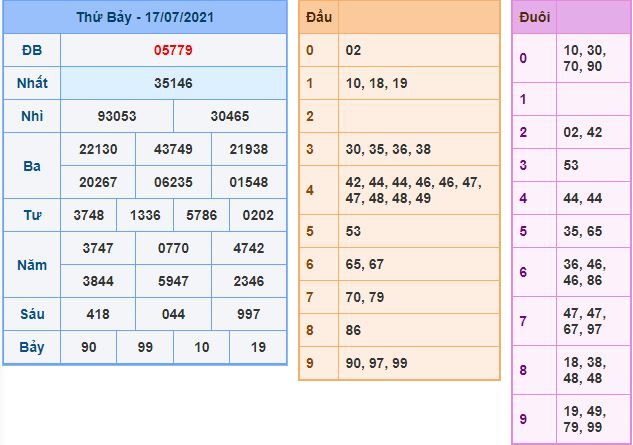This screenshot has width=633, height=445.
Task: Select fifth prize number 2346
Action: (249, 281)
